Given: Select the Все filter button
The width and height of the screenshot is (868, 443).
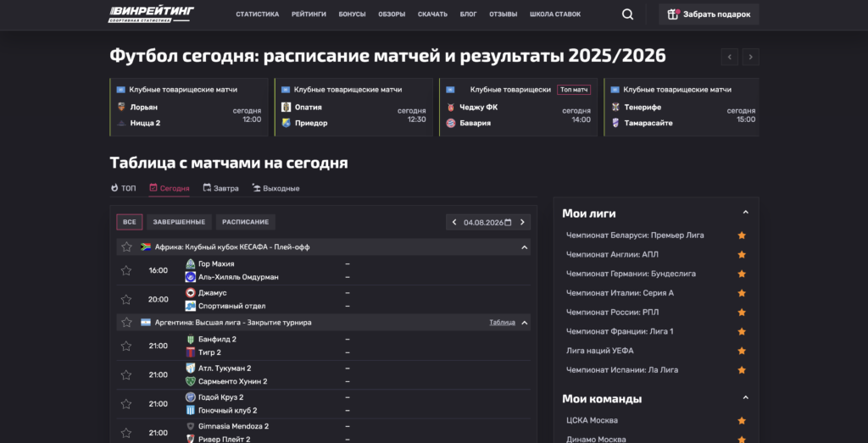Looking at the screenshot, I should (x=130, y=222).
